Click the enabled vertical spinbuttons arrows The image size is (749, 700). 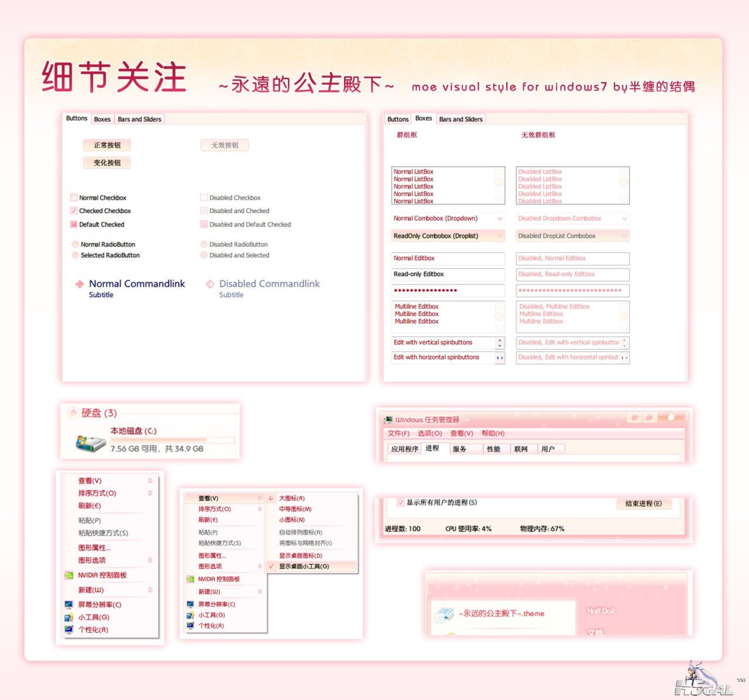(x=500, y=342)
